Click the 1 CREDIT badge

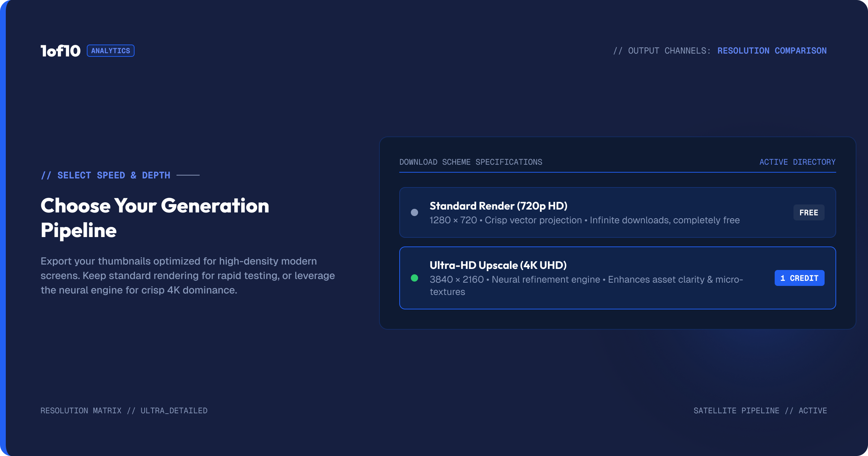coord(799,278)
